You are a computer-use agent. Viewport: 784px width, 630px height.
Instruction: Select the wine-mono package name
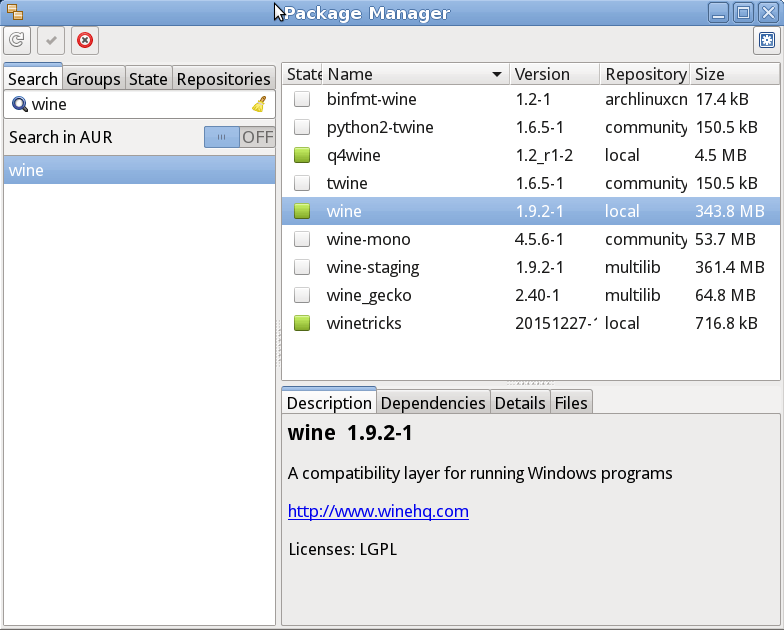[368, 239]
